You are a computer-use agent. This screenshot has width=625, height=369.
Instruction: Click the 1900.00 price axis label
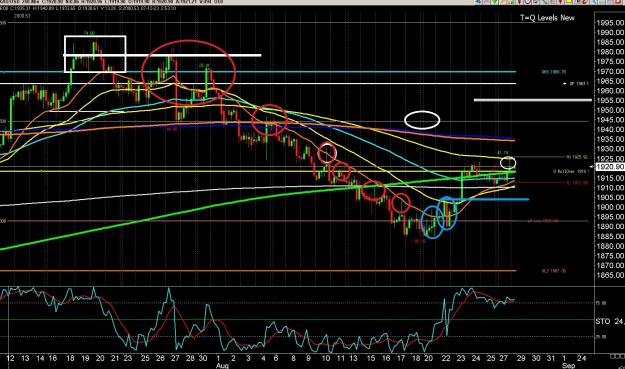[x=610, y=207]
